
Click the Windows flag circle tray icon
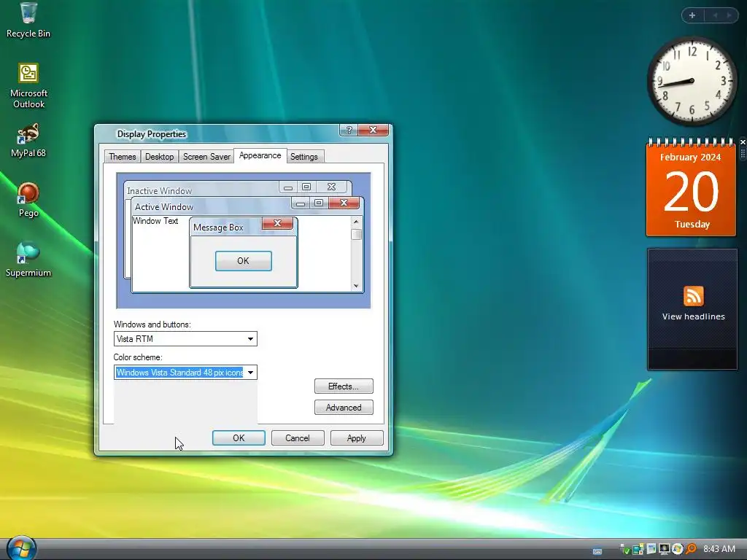(677, 549)
